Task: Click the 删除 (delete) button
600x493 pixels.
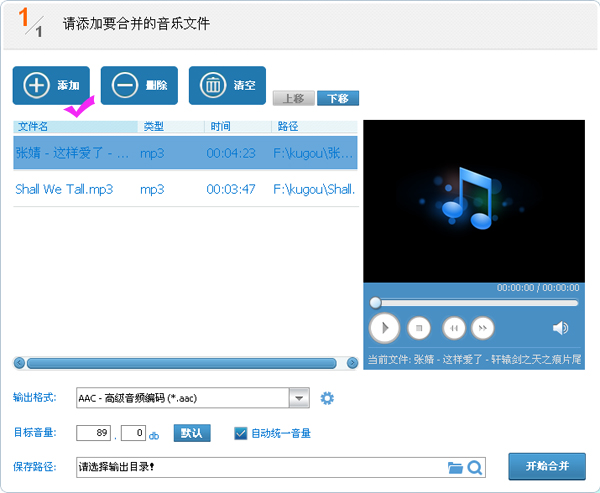Action: click(x=139, y=85)
